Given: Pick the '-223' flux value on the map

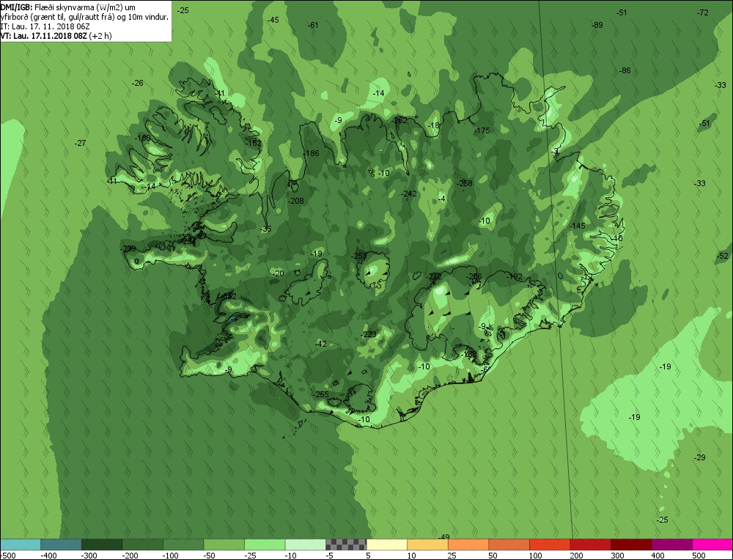Looking at the screenshot, I should 369,334.
